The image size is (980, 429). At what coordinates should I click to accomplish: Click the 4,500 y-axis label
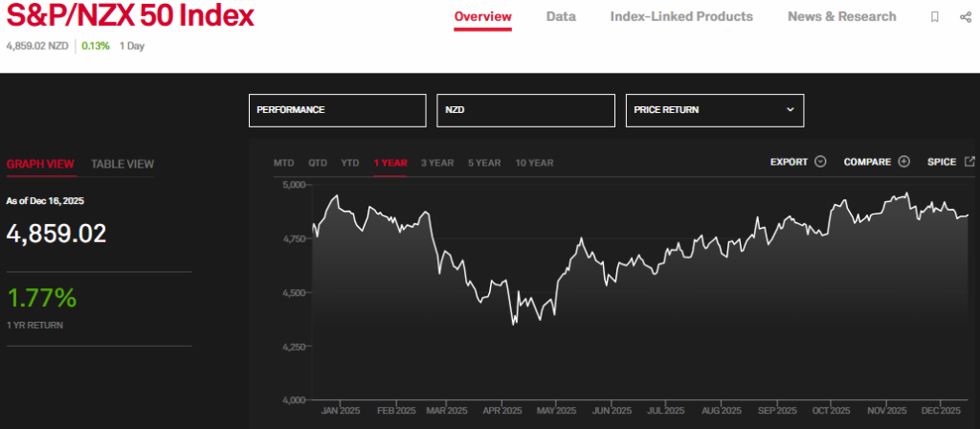pyautogui.click(x=293, y=293)
